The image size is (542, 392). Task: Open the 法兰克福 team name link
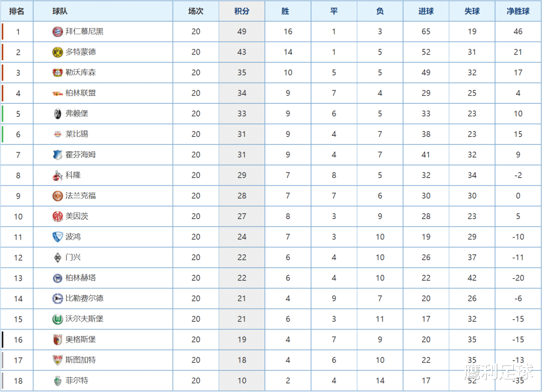[80, 196]
